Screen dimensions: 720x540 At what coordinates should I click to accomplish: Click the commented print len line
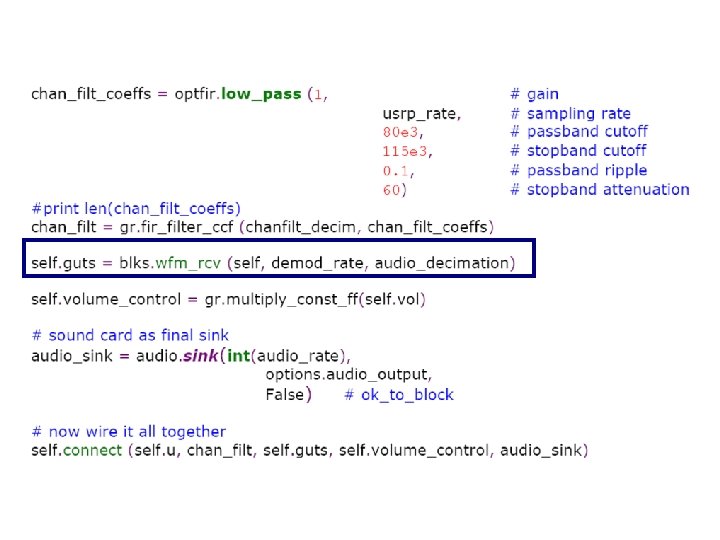coord(136,208)
